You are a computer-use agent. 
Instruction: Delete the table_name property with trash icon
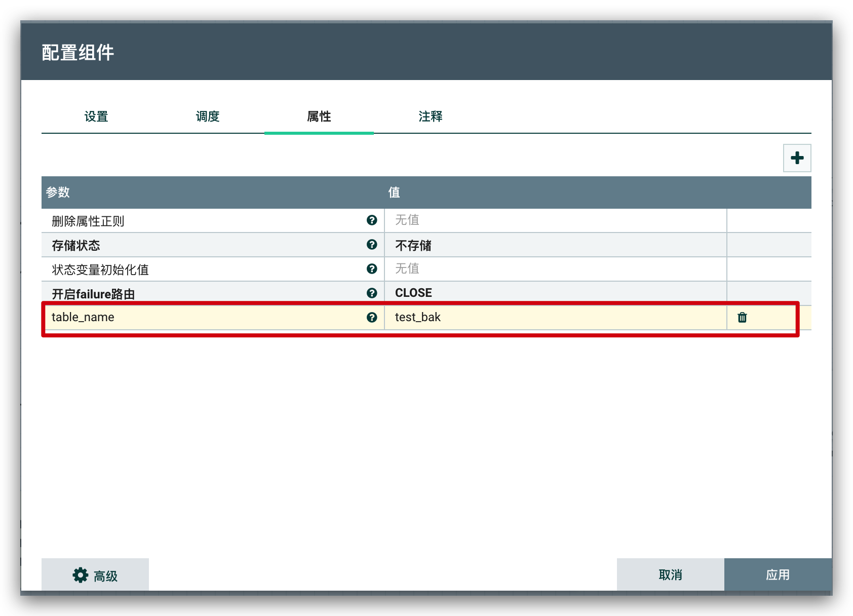point(742,317)
